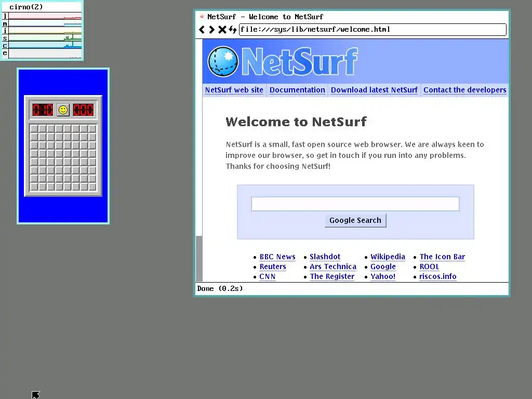Click the cirno(2) stats window title

pos(26,7)
